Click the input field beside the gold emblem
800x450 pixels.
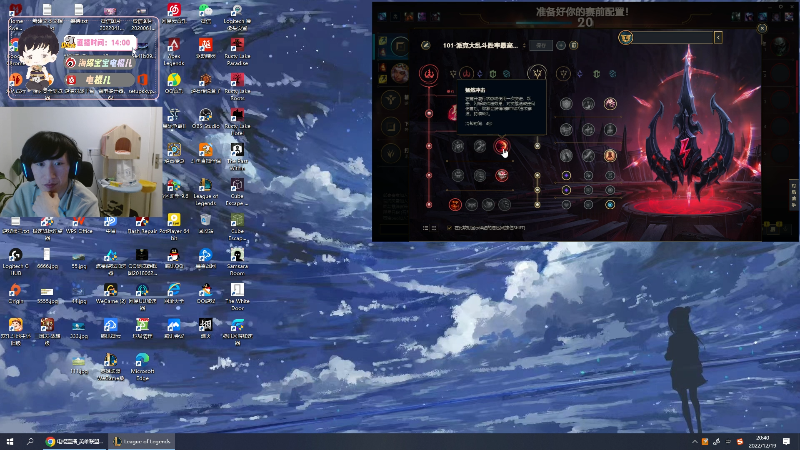click(x=673, y=37)
